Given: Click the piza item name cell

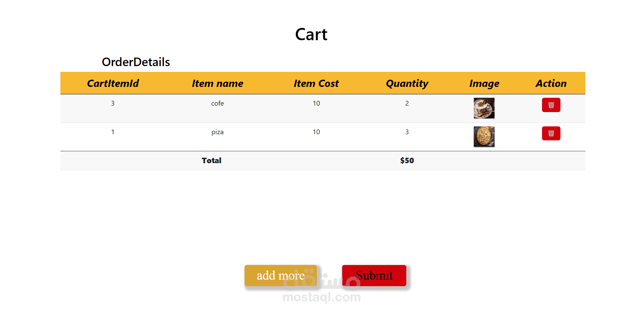Looking at the screenshot, I should click(x=218, y=132).
